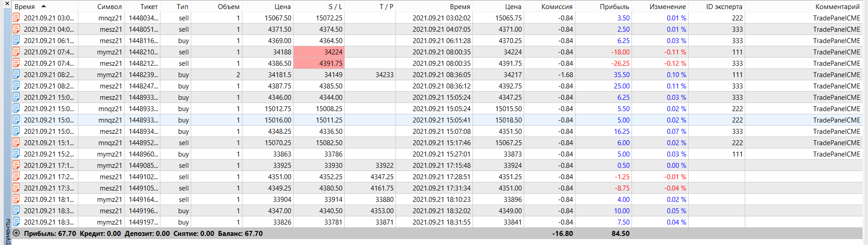Click the buy icon of ticket 1448247 row
This screenshot has height=245, width=868.
[x=16, y=86]
